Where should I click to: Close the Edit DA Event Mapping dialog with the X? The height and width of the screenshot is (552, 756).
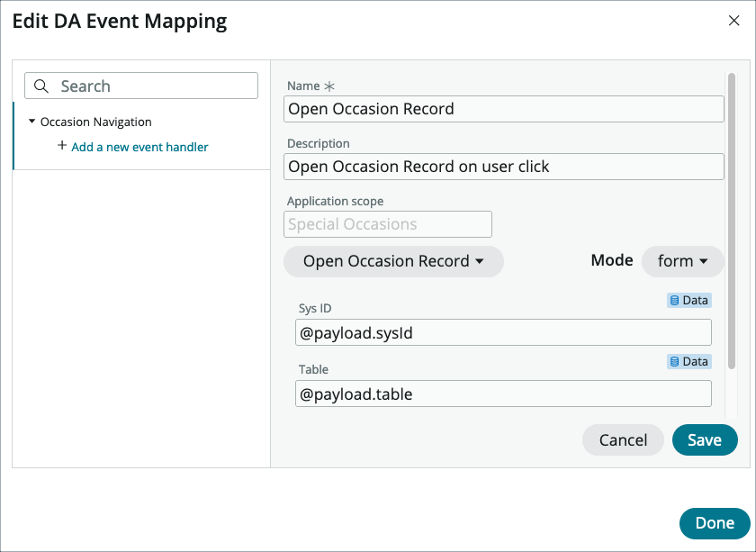coord(734,21)
